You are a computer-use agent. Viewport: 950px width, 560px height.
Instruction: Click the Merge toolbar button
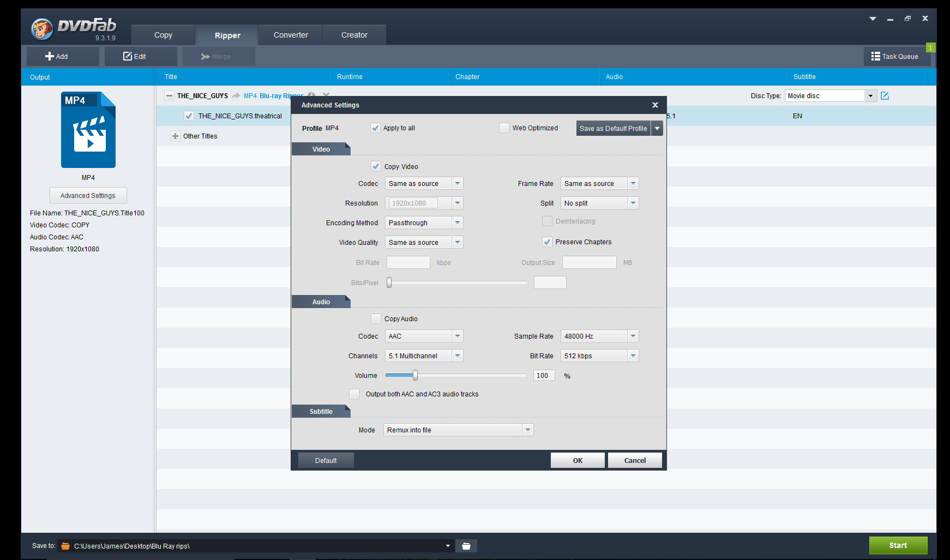click(219, 57)
